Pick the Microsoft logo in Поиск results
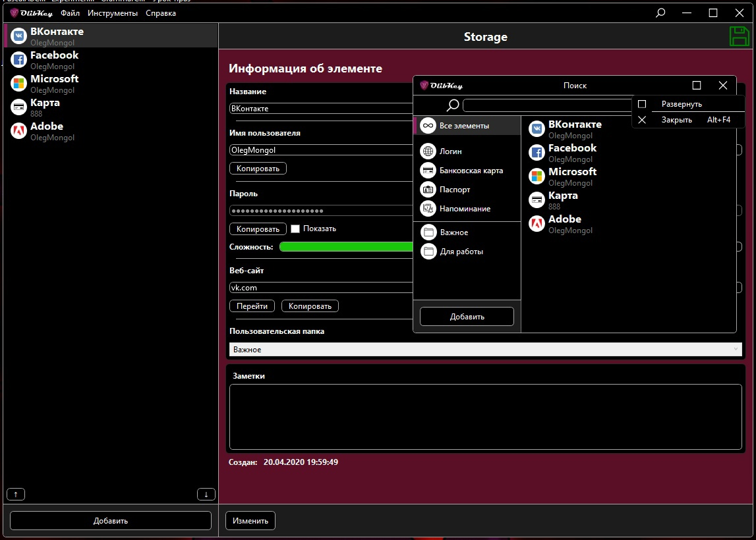This screenshot has width=756, height=540. pyautogui.click(x=537, y=176)
